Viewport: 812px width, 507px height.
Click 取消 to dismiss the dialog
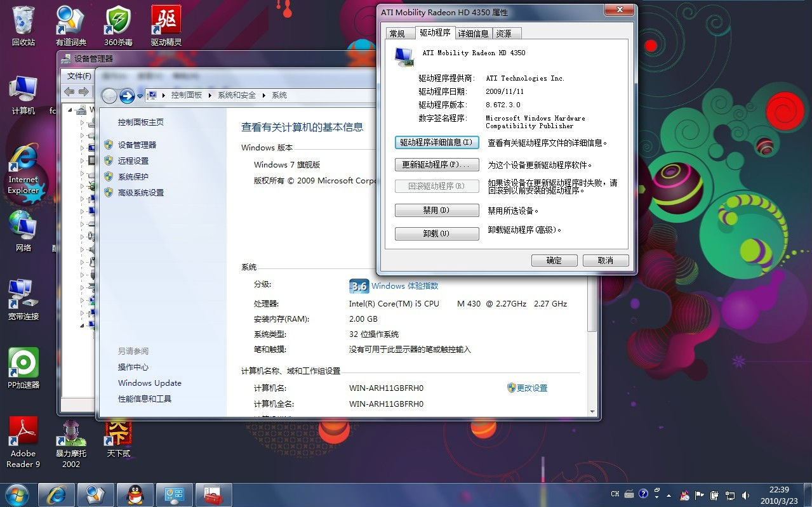606,261
